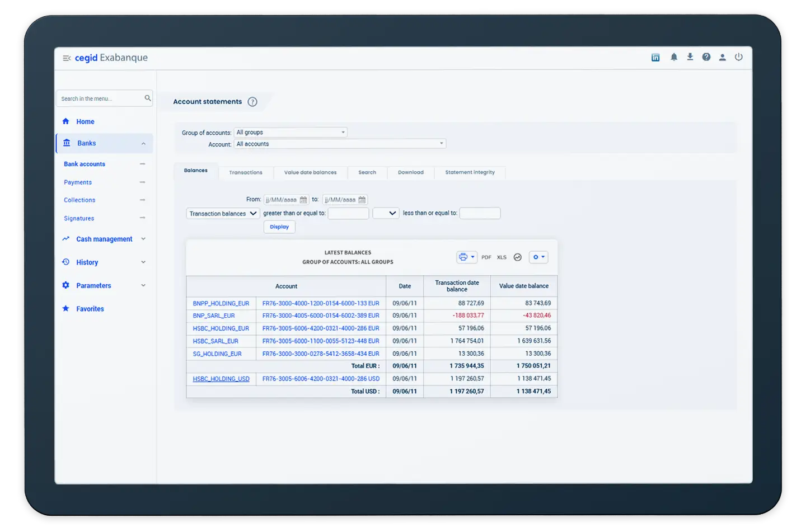Open the help question mark icon
The width and height of the screenshot is (806, 532).
706,57
